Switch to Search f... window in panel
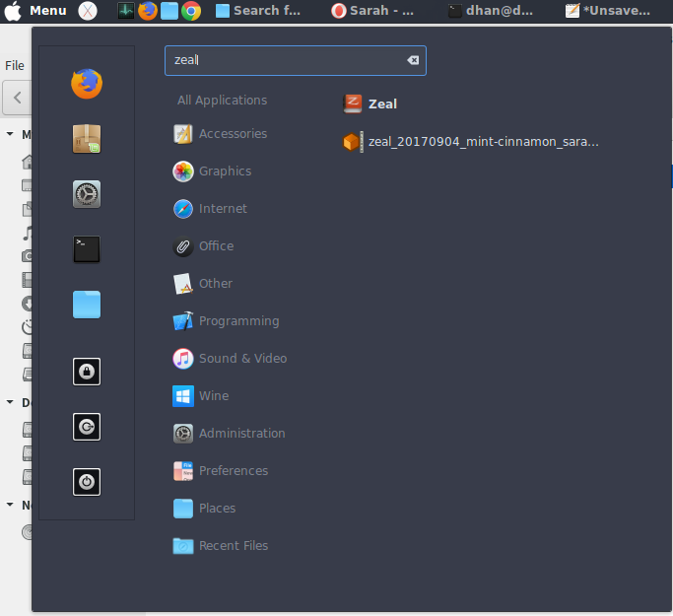The width and height of the screenshot is (673, 616). pos(258,11)
